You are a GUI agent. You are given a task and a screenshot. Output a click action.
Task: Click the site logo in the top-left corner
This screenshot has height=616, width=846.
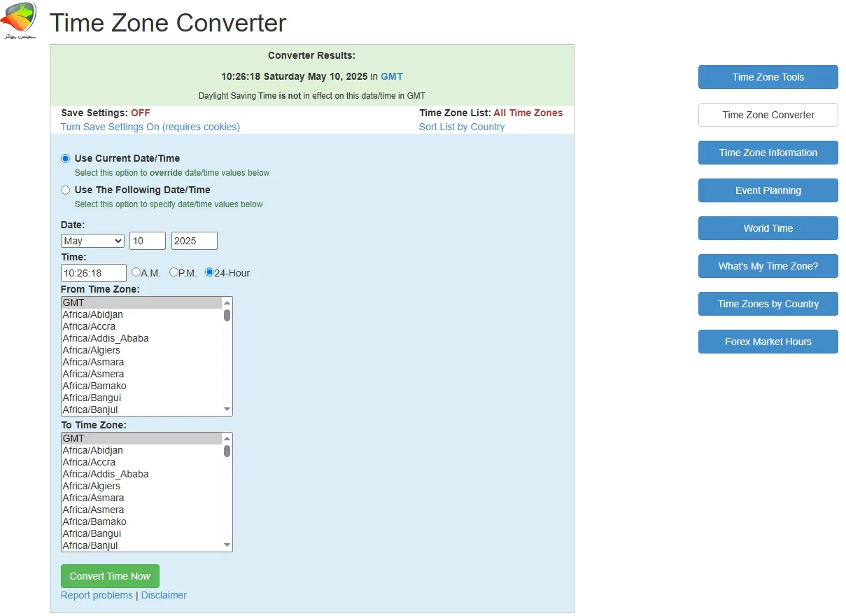(x=19, y=20)
